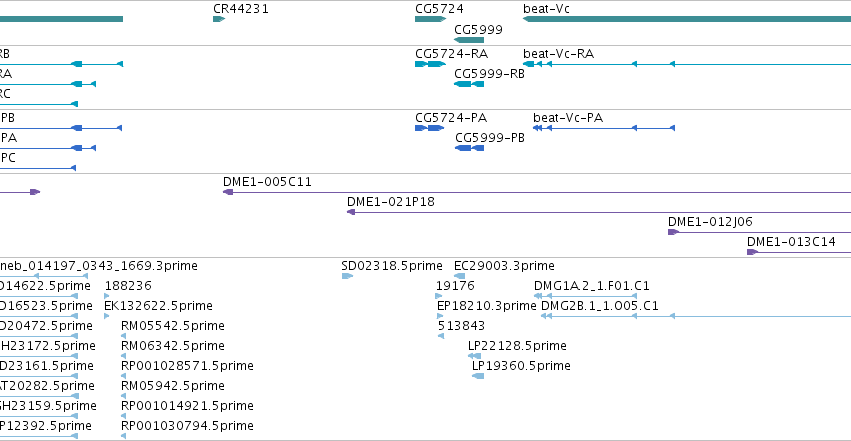Click the beat-Vc gene bar
Viewport: 851px width, 441px height.
pos(687,19)
